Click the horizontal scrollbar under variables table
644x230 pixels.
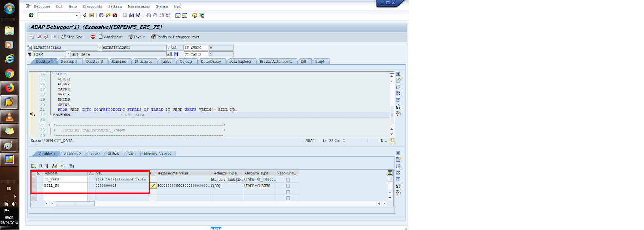(x=75, y=204)
